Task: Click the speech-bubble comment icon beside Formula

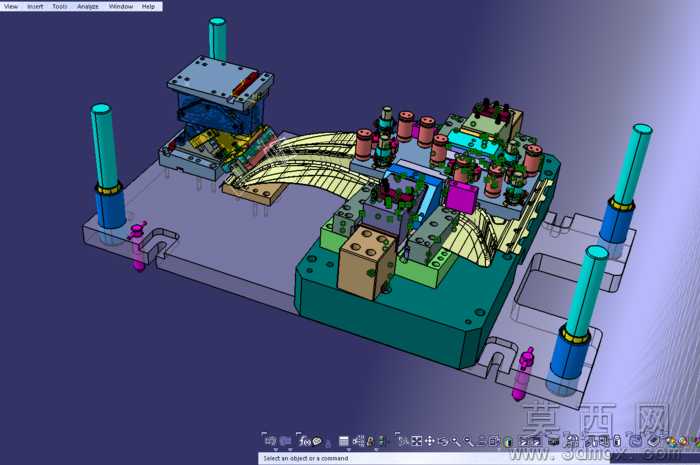Action: 317,441
